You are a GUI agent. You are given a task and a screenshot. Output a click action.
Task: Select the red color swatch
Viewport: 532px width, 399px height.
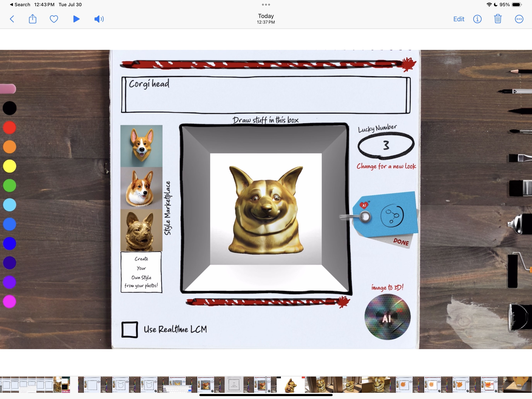tap(10, 127)
